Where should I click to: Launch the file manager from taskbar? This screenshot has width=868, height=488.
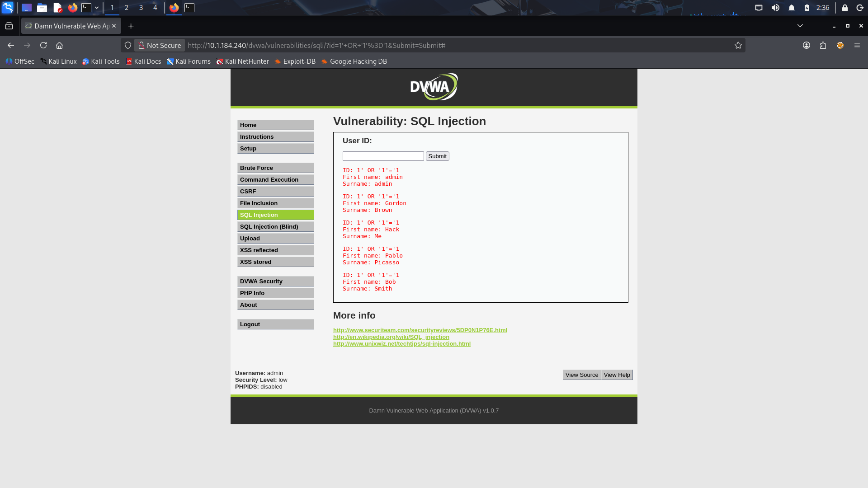click(42, 8)
